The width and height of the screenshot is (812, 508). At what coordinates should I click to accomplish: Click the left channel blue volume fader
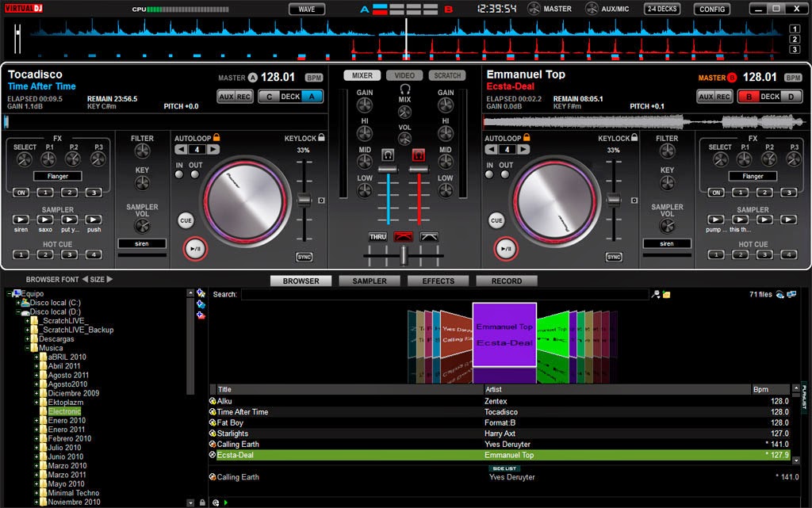387,170
